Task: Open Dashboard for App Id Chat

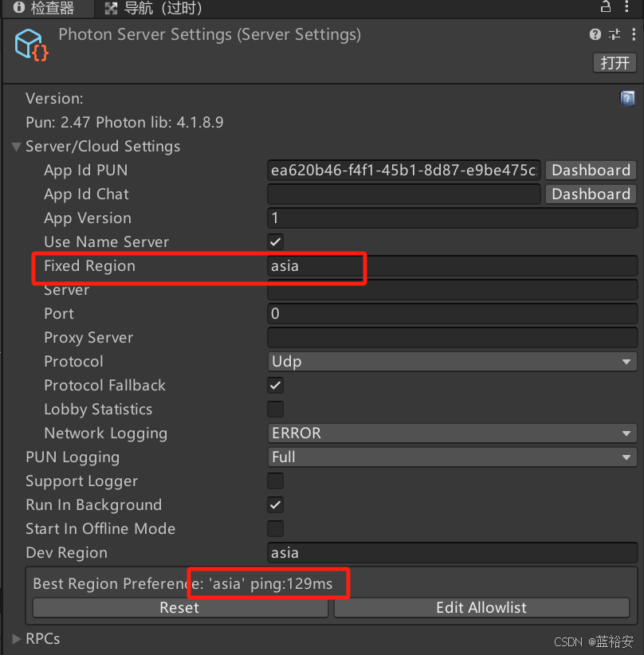Action: pyautogui.click(x=591, y=194)
